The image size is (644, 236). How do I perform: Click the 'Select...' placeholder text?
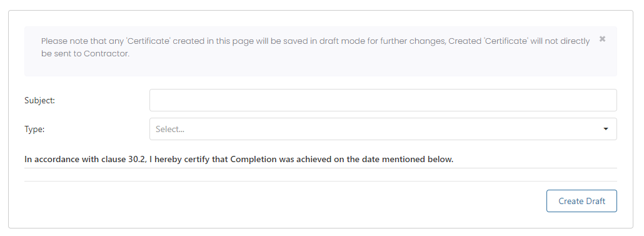[169, 129]
